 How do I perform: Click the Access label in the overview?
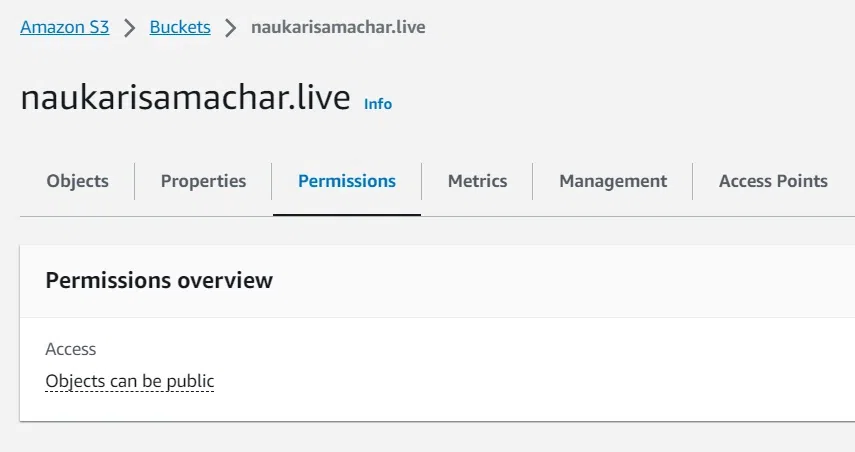click(x=71, y=349)
